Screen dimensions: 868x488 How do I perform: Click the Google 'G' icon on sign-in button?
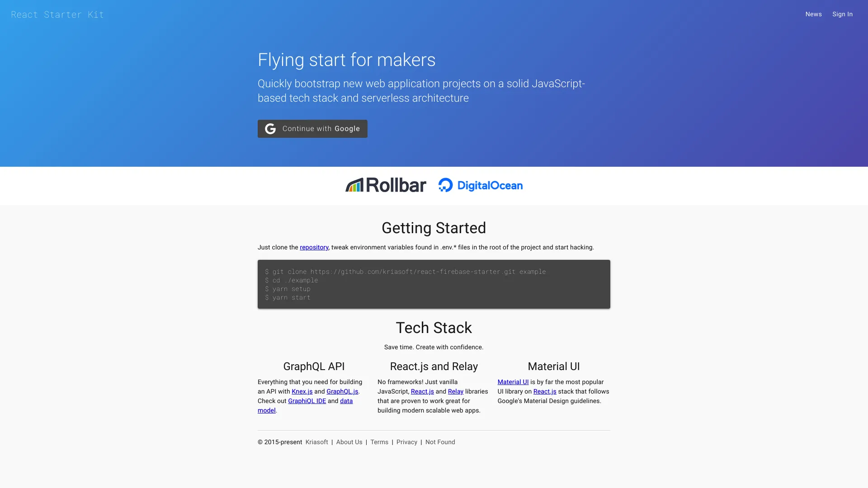click(x=270, y=128)
